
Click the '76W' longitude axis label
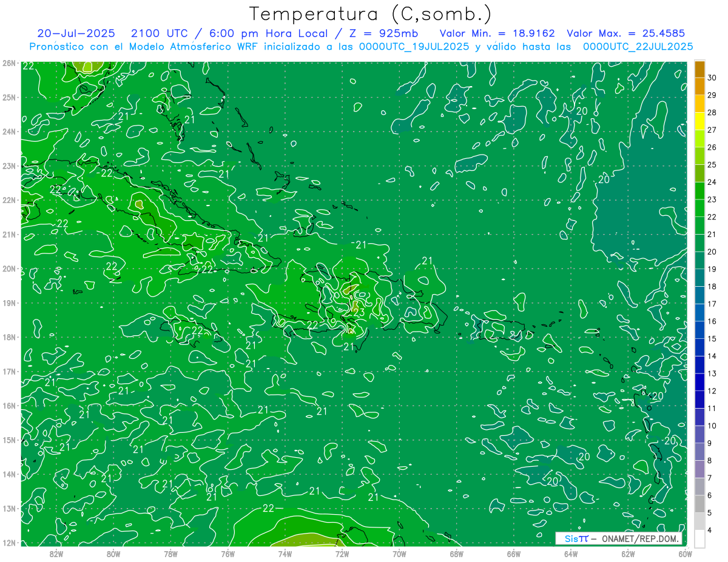[227, 554]
